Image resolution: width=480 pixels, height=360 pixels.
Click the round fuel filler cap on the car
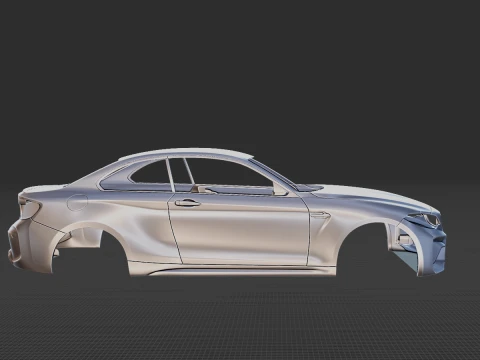77,202
